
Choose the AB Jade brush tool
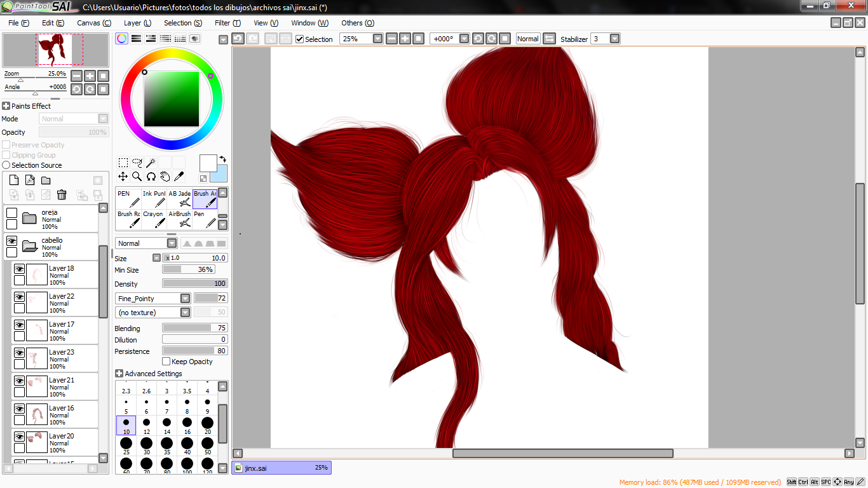179,198
